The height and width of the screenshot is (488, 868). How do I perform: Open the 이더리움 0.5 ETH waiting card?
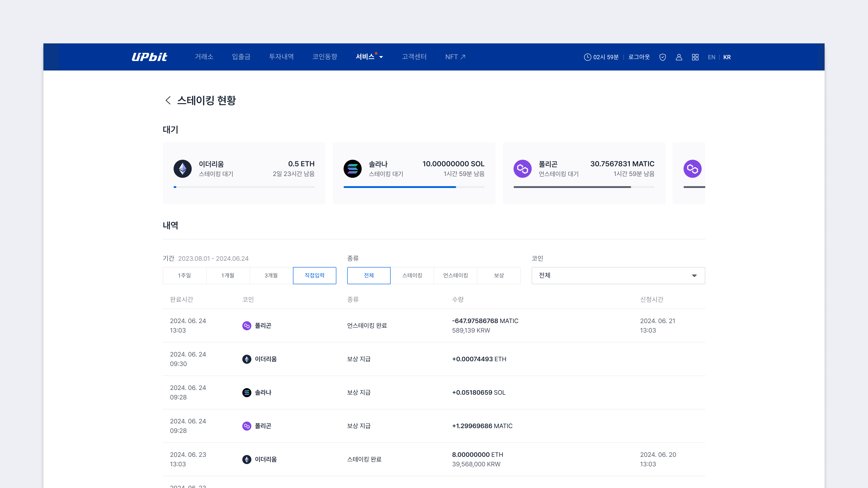pyautogui.click(x=244, y=173)
